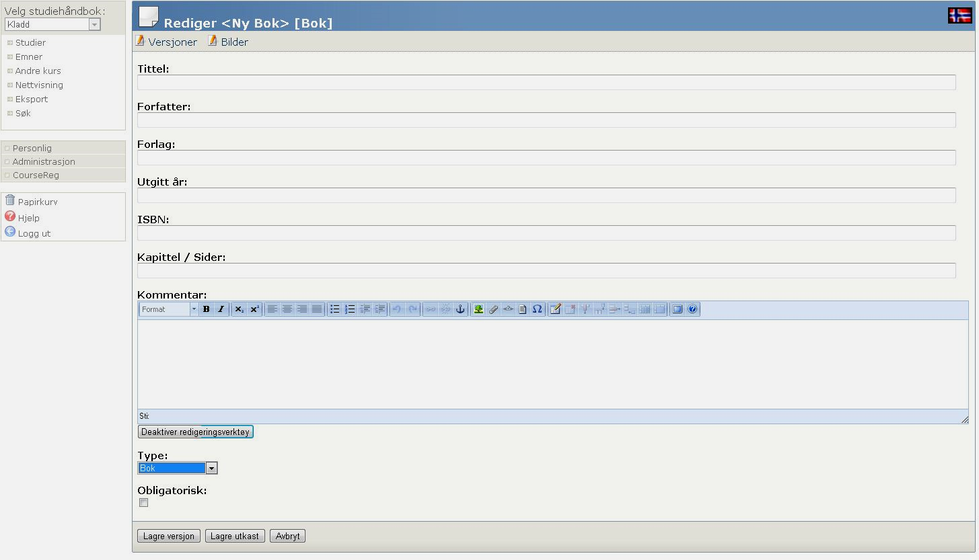979x560 pixels.
Task: Focus the Tittel input field
Action: [546, 82]
